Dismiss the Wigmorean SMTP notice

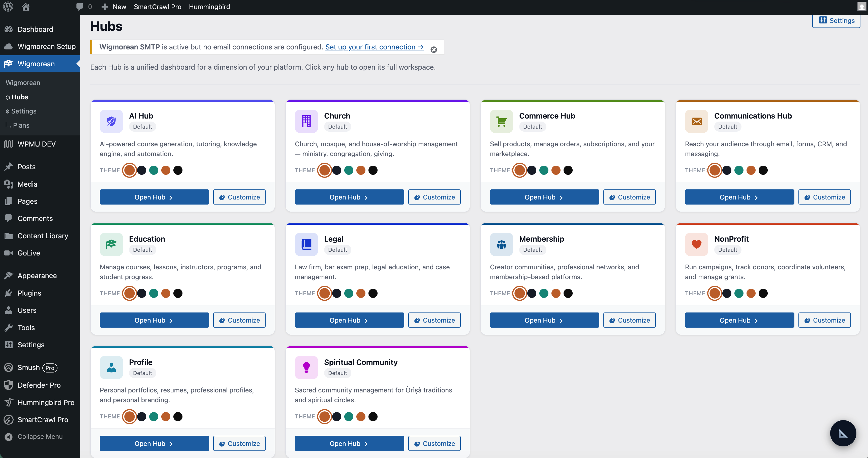pyautogui.click(x=434, y=50)
